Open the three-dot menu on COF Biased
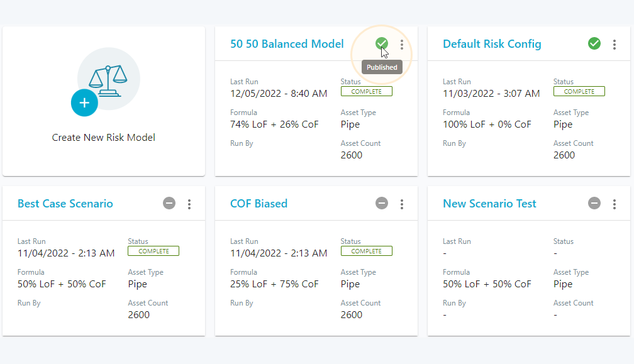The image size is (634, 364). coord(402,204)
